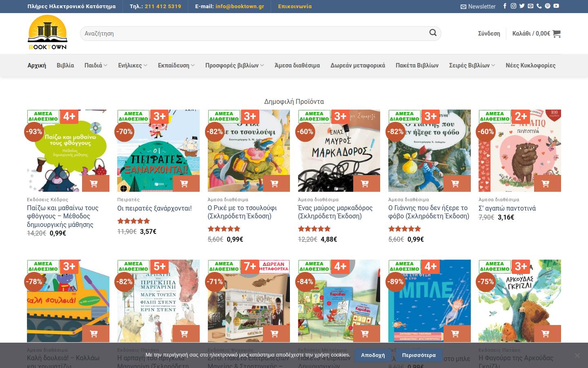
Task: Accept cookies with the Αποδοχή button
Action: pos(373,355)
